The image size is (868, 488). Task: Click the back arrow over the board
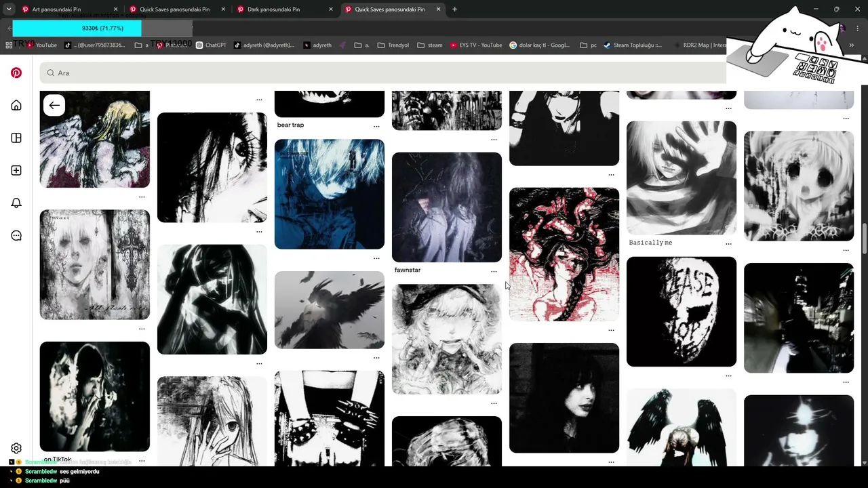(54, 105)
